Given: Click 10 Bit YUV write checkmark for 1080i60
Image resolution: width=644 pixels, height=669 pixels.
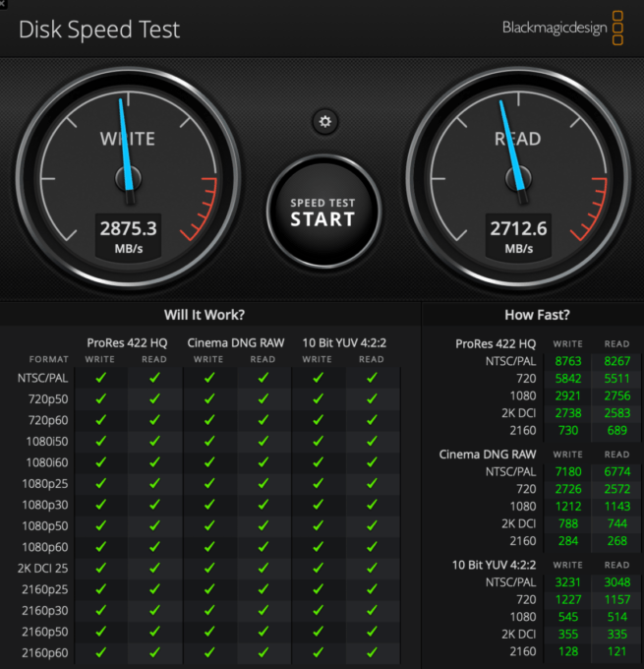Looking at the screenshot, I should 318,462.
